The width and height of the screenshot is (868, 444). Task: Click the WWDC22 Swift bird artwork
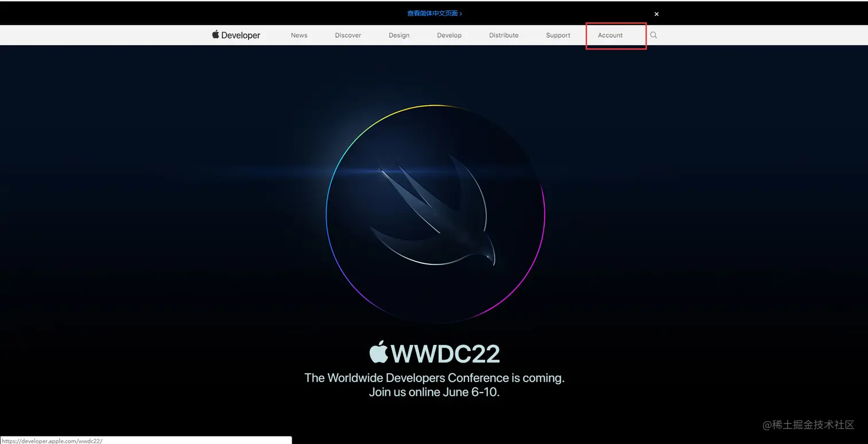pos(435,214)
